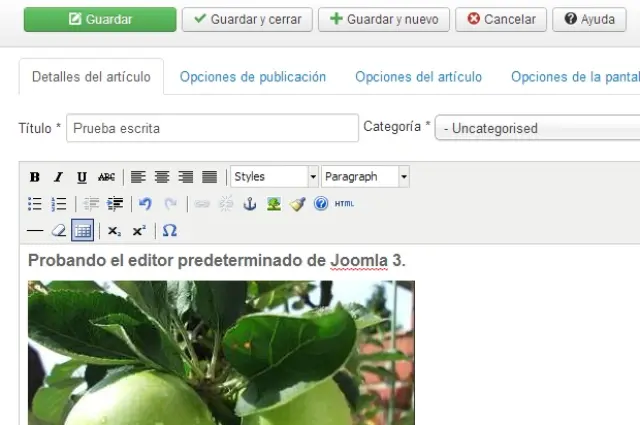Click the insert table icon
This screenshot has width=640, height=425.
(x=83, y=231)
